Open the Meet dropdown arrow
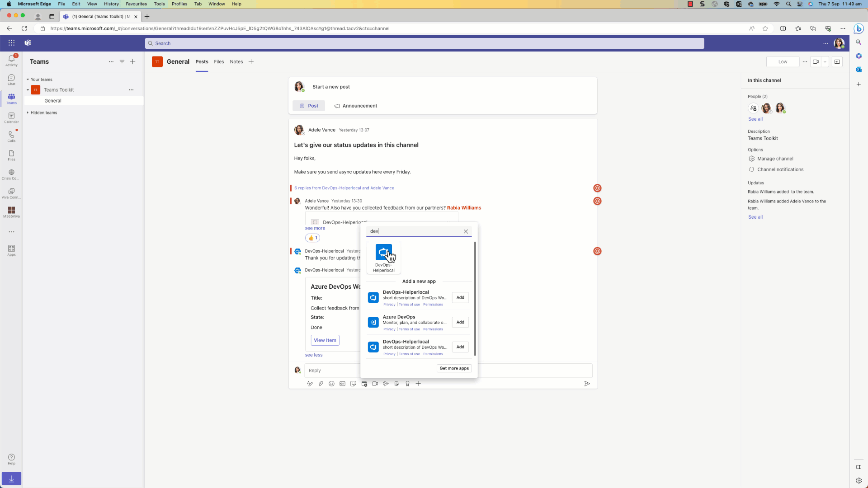Image resolution: width=868 pixels, height=488 pixels. click(x=825, y=62)
